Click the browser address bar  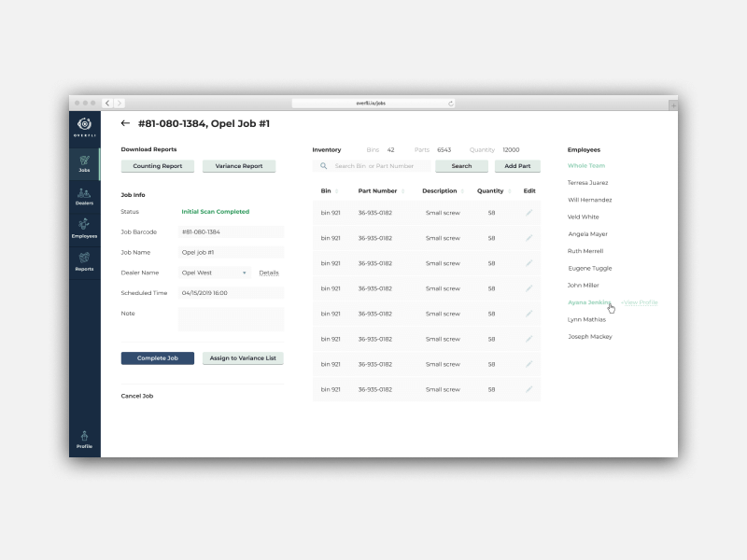373,104
